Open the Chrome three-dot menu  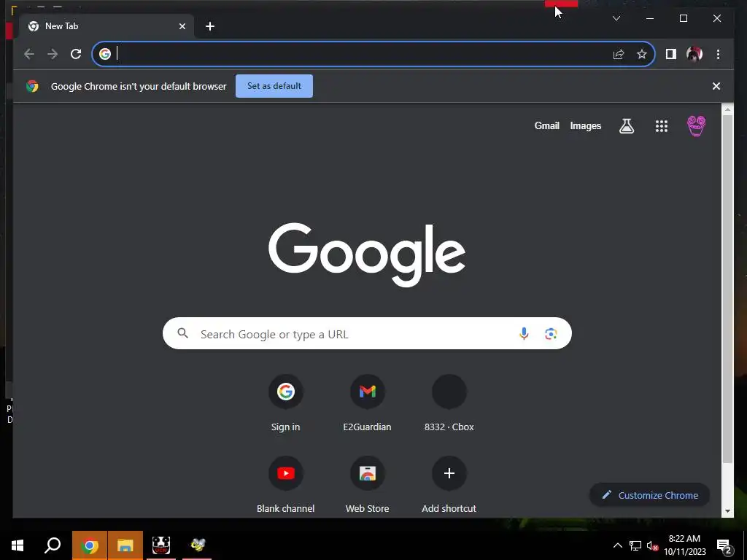718,54
